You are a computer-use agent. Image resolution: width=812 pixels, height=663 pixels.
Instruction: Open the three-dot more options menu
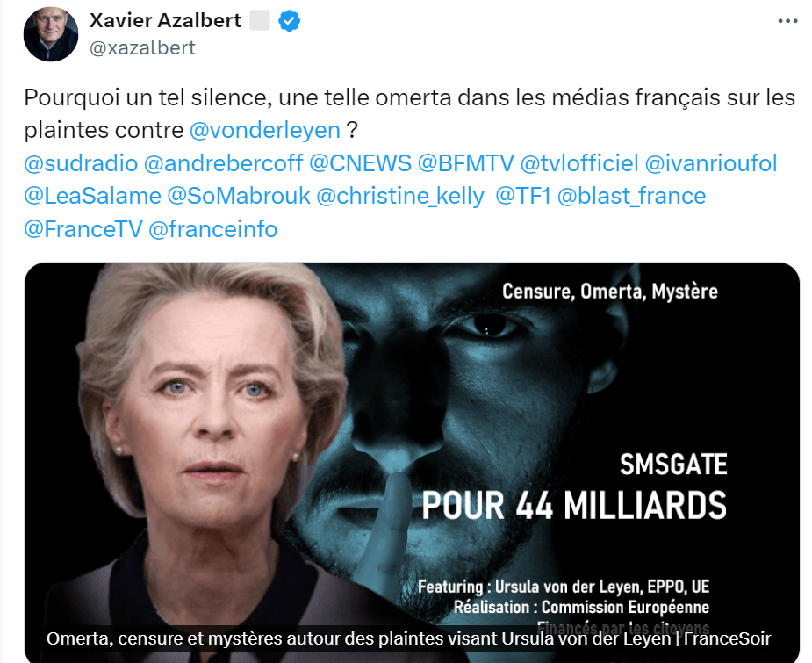tap(787, 21)
